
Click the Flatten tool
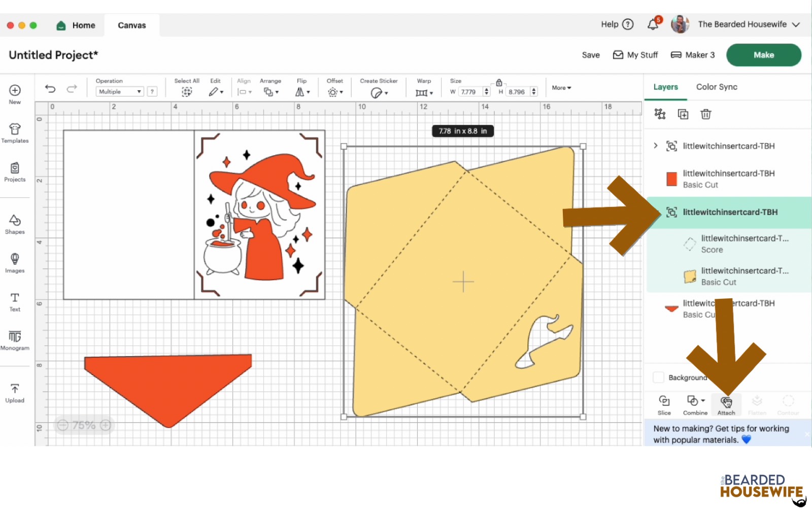pos(757,405)
